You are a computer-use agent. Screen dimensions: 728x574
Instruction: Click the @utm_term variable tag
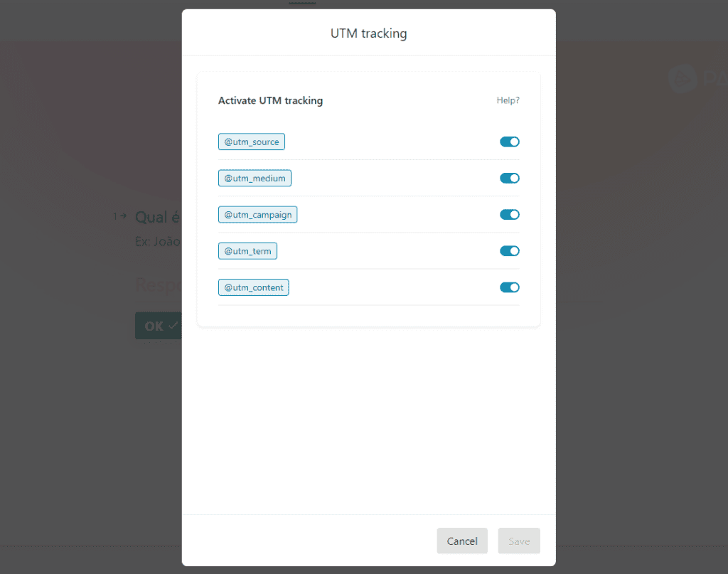pyautogui.click(x=247, y=250)
